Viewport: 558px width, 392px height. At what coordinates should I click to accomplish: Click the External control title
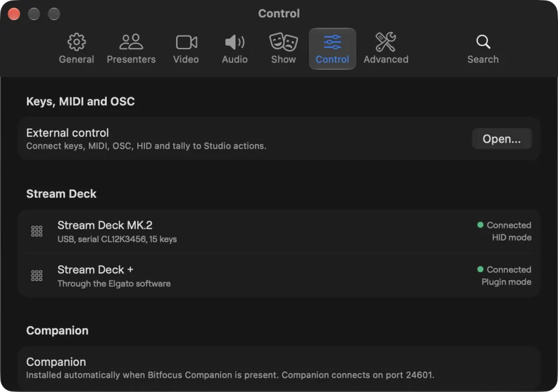[67, 133]
